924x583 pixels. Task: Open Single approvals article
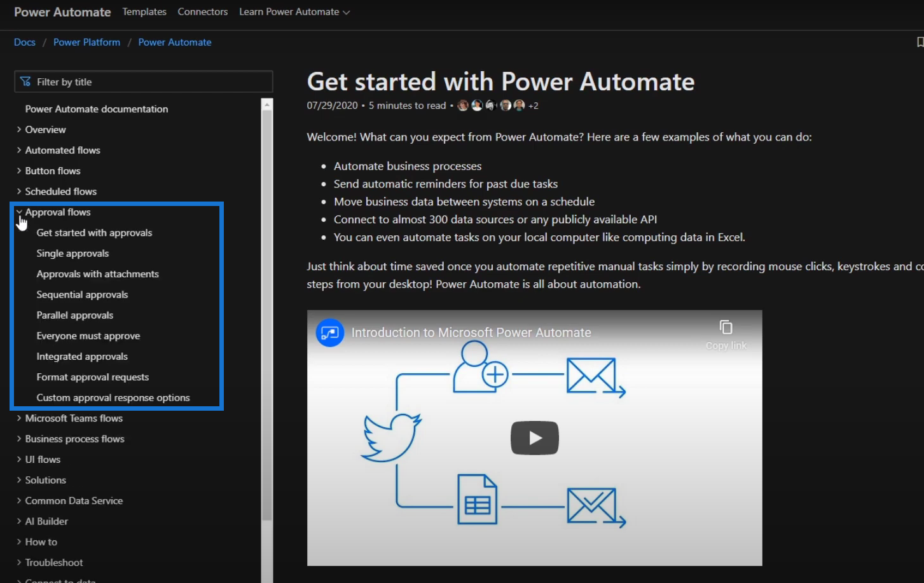pyautogui.click(x=72, y=253)
